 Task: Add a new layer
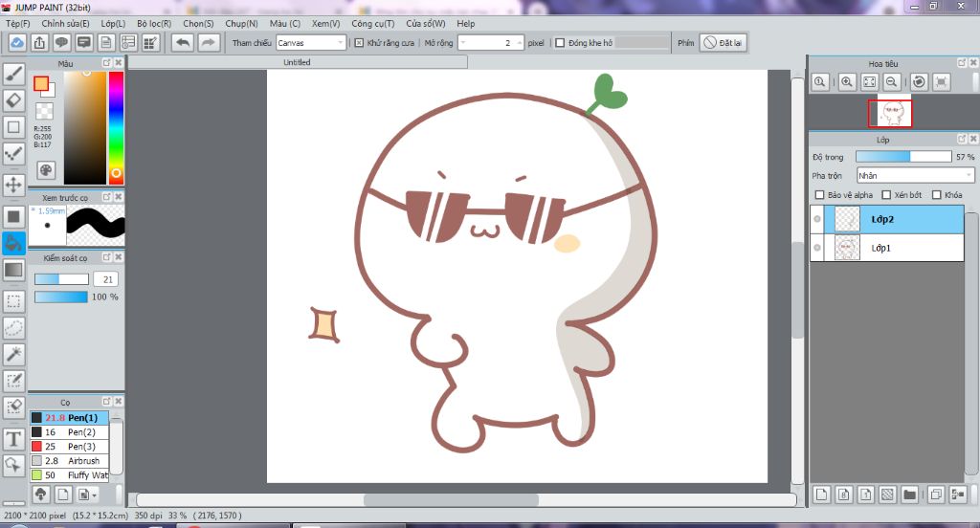tap(822, 495)
